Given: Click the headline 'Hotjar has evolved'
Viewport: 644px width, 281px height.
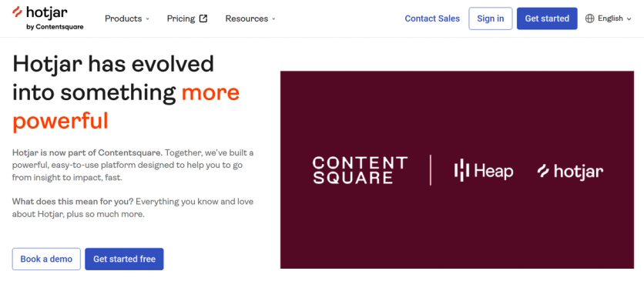Looking at the screenshot, I should [x=113, y=64].
